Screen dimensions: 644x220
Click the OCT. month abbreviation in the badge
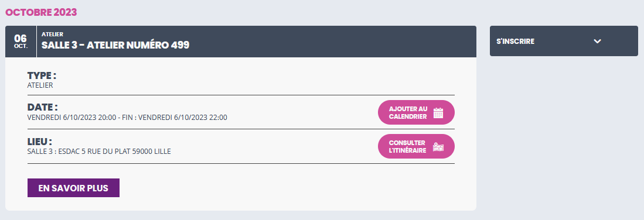pyautogui.click(x=21, y=46)
